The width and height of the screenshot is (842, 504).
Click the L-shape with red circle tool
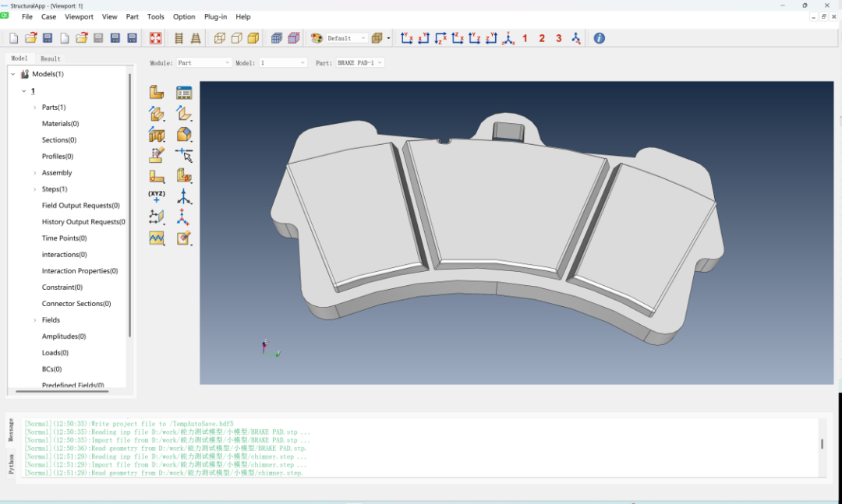[x=156, y=176]
